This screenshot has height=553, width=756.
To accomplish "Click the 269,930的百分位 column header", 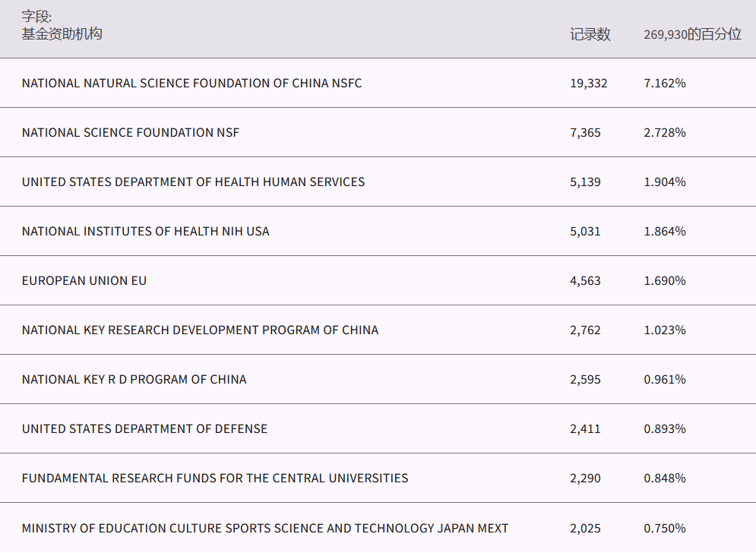I will coord(692,34).
